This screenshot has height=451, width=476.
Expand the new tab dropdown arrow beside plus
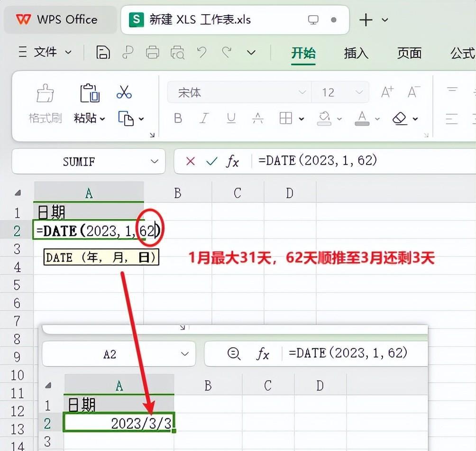pos(385,20)
